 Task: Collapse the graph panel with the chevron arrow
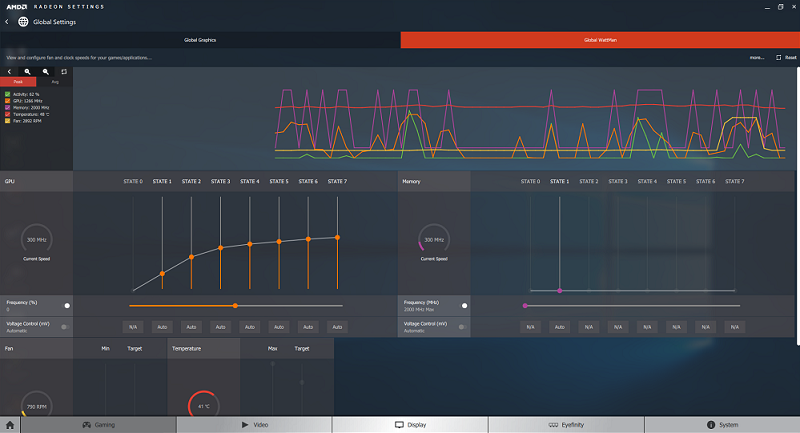click(x=9, y=72)
